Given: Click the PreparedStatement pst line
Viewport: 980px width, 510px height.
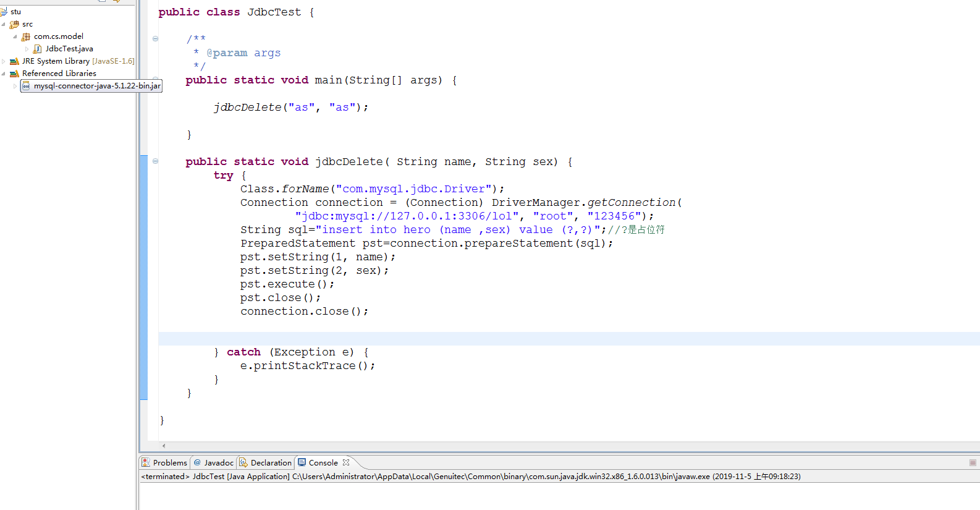Looking at the screenshot, I should click(426, 244).
